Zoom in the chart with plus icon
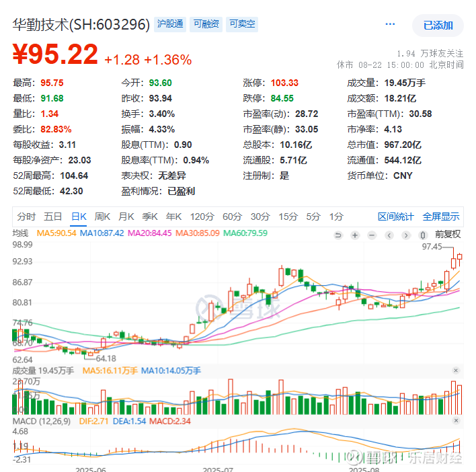The width and height of the screenshot is (476, 472). click(355, 235)
